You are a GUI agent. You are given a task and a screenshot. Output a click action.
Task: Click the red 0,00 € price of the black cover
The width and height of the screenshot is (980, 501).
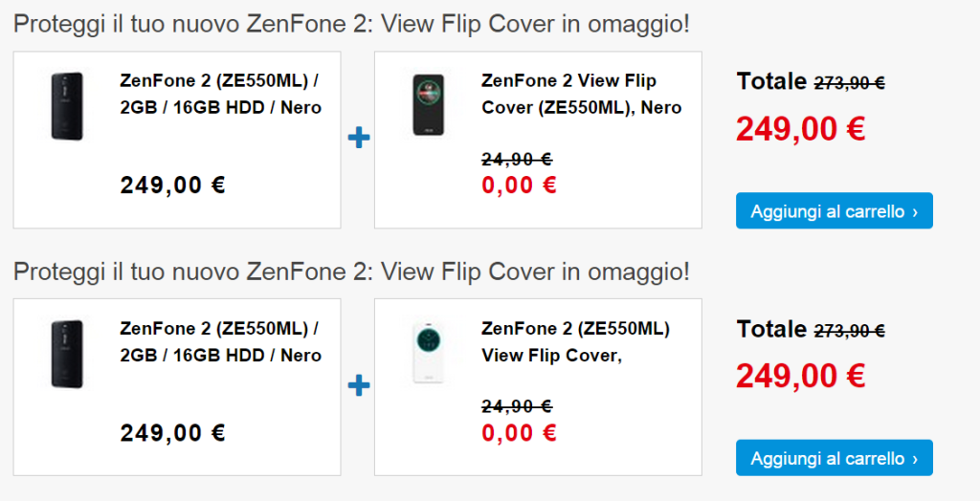click(520, 185)
